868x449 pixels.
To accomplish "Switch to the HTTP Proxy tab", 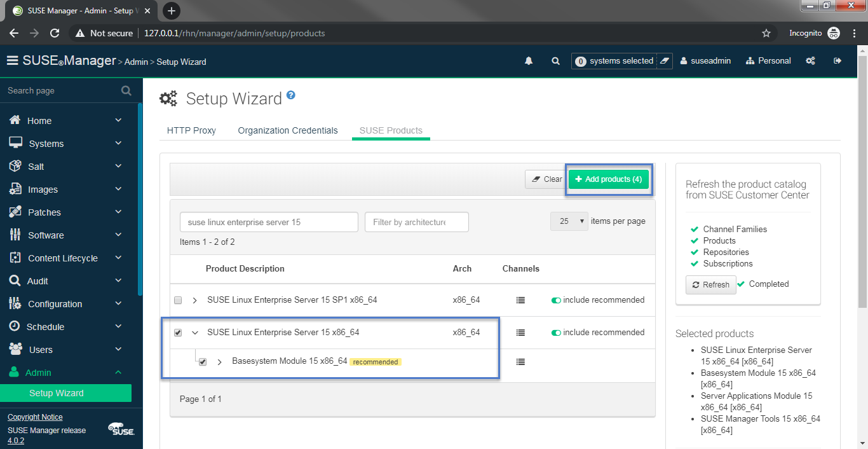I will (x=191, y=130).
